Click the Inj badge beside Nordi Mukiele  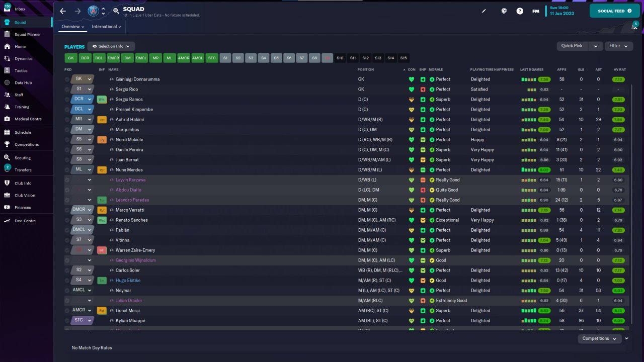click(x=102, y=140)
